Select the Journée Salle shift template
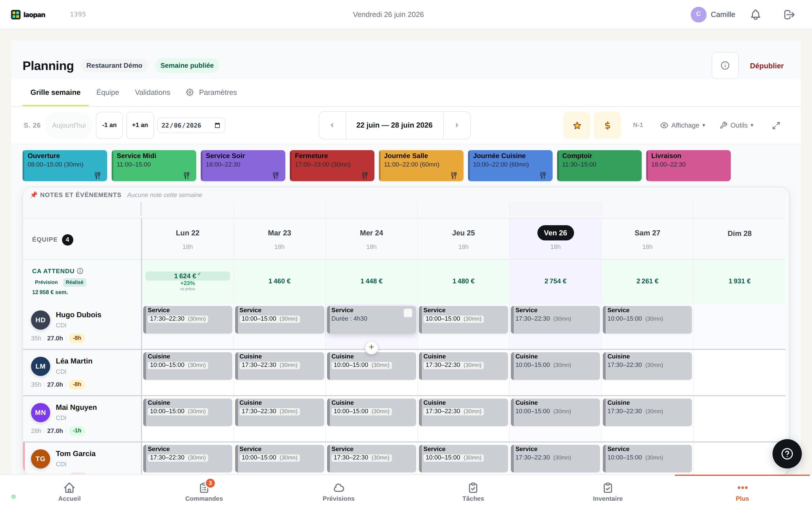Viewport: 812px width, 508px height. [x=421, y=166]
